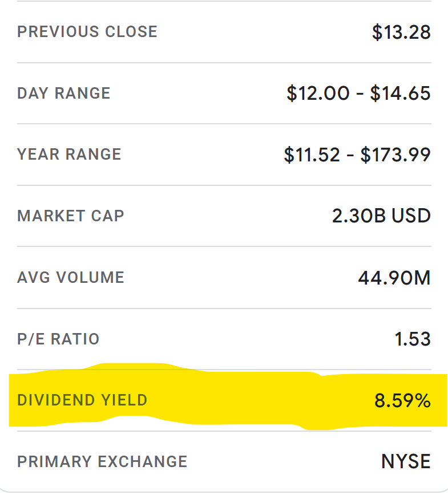The image size is (448, 499).
Task: Select the 8.59% dividend yield value
Action: 402,400
